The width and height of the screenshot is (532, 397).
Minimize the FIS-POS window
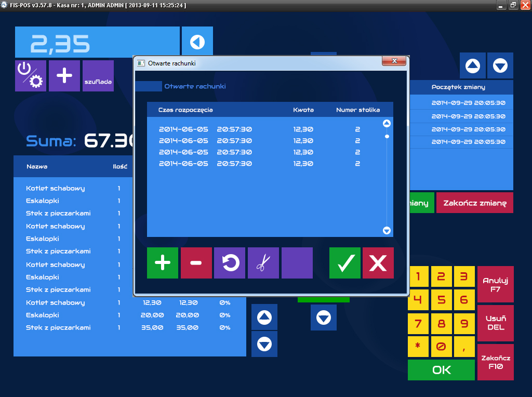coord(501,5)
